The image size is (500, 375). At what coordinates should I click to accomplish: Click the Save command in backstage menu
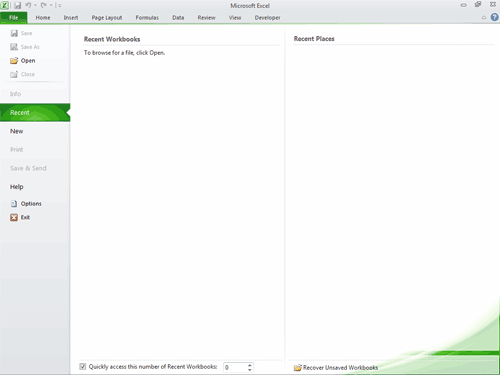(x=21, y=33)
